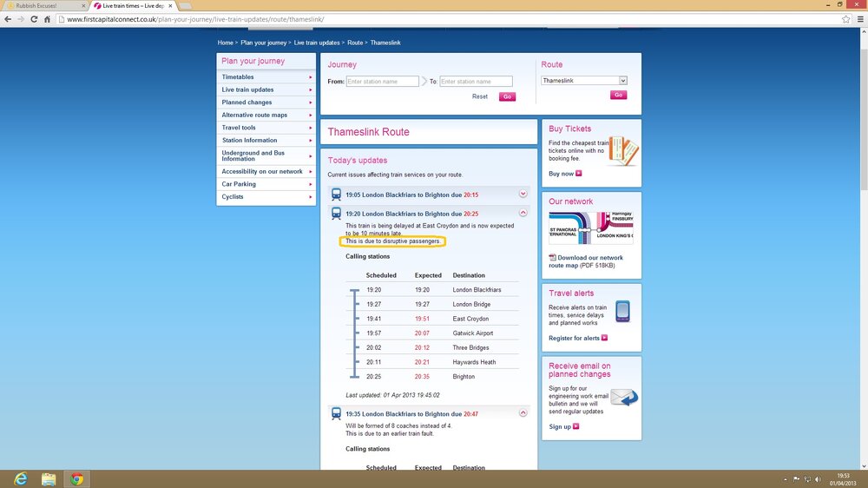This screenshot has width=868, height=488.
Task: Click the Haywards Heath calling station row
Action: click(433, 362)
